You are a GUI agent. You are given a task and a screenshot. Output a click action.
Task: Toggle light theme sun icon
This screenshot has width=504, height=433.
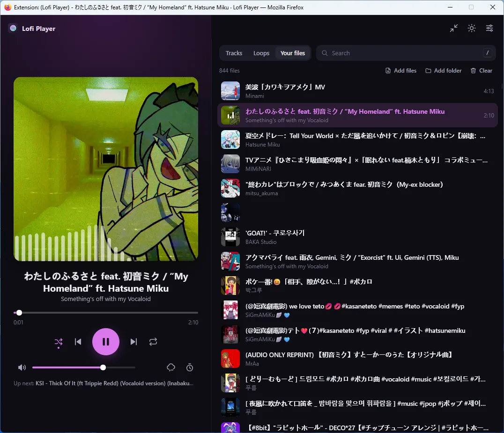point(472,28)
